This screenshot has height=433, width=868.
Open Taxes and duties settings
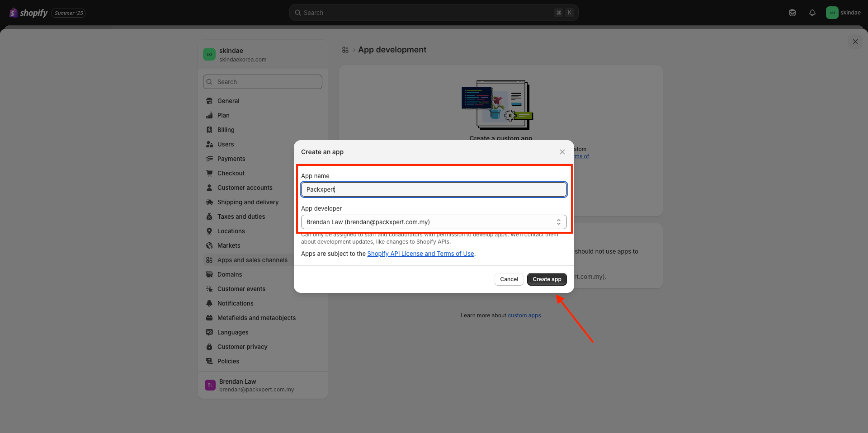(x=247, y=216)
